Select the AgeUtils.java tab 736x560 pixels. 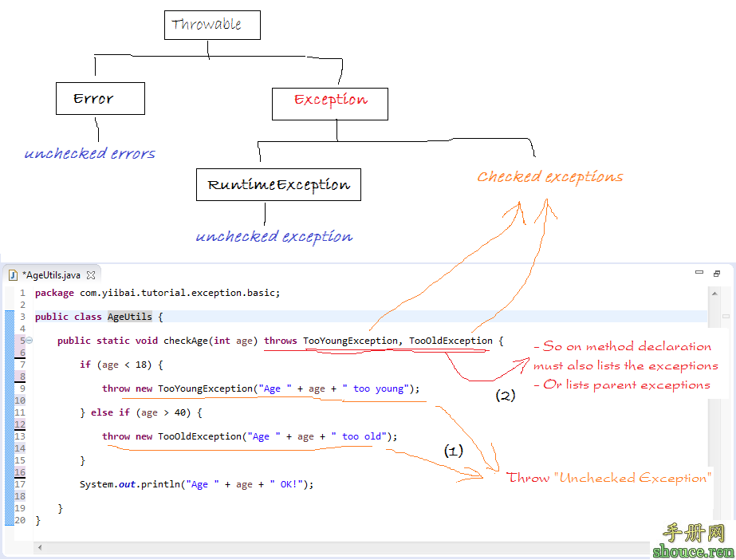click(x=51, y=275)
